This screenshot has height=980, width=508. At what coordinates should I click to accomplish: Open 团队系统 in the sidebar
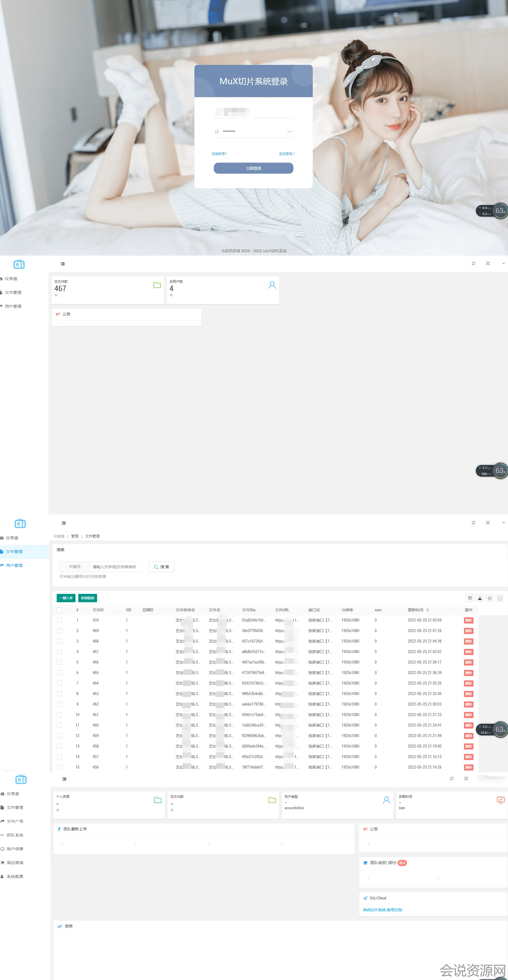pyautogui.click(x=15, y=835)
